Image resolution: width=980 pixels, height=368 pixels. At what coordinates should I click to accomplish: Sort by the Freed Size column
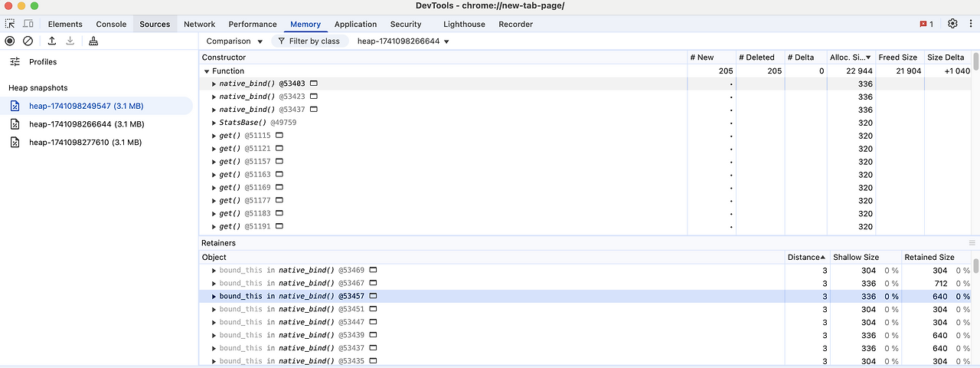(900, 58)
